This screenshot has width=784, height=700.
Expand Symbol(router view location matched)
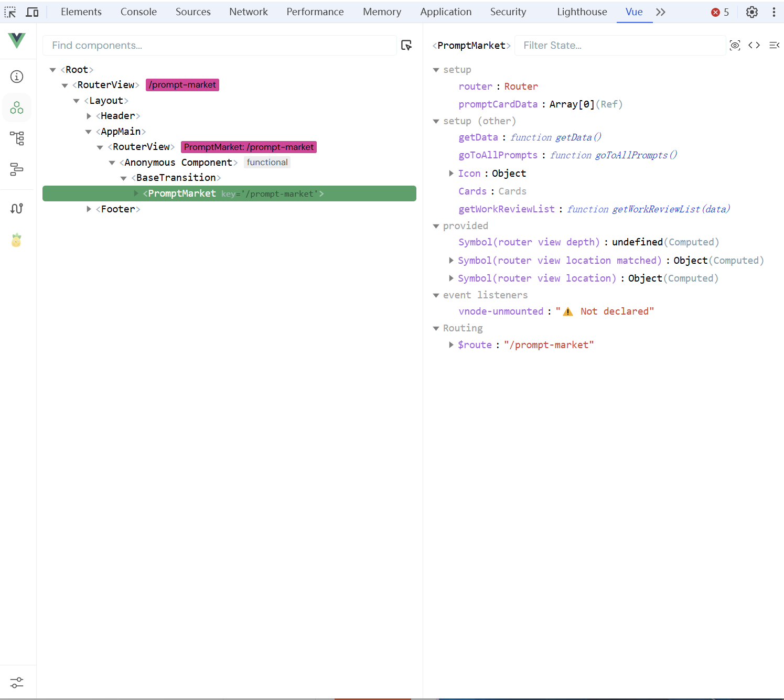(451, 260)
